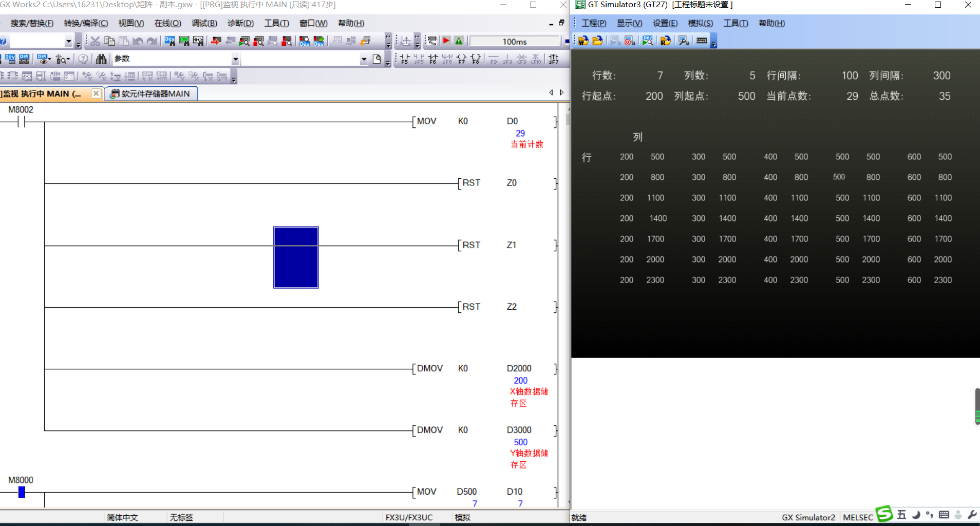Click the green warning triangle icon
Screen dimensions: 980x526
pos(459,41)
